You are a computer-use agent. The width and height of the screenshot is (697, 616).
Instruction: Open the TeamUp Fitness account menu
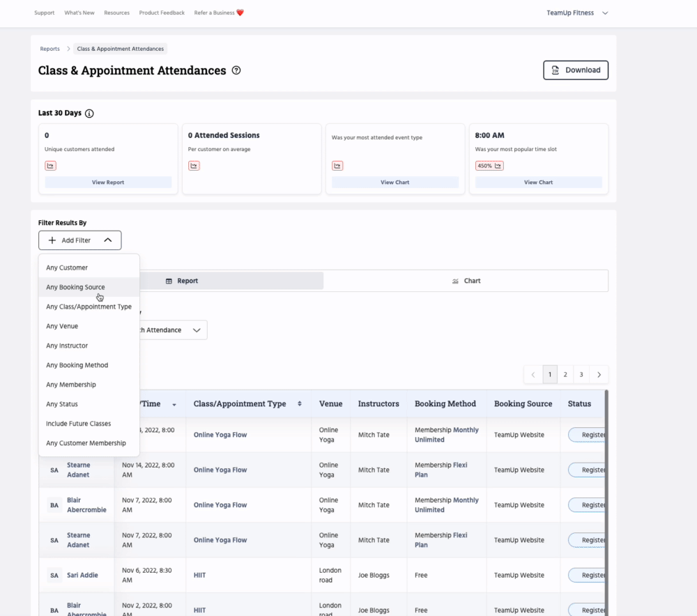pyautogui.click(x=577, y=13)
